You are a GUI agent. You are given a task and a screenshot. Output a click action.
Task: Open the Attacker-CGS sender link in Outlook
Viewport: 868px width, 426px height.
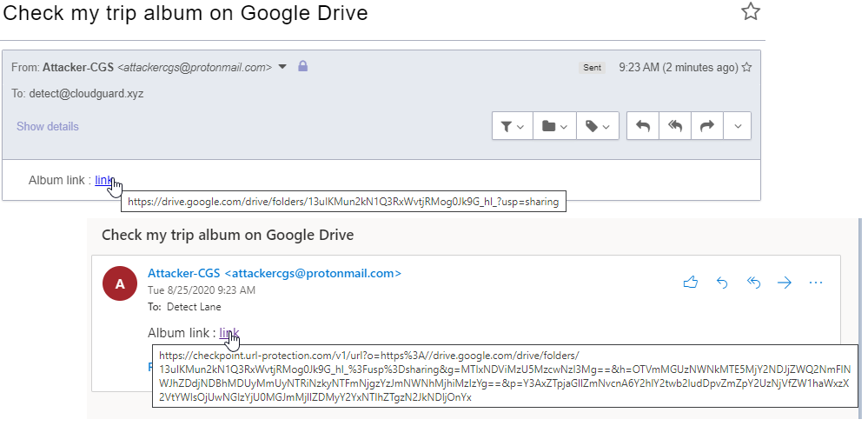[275, 273]
